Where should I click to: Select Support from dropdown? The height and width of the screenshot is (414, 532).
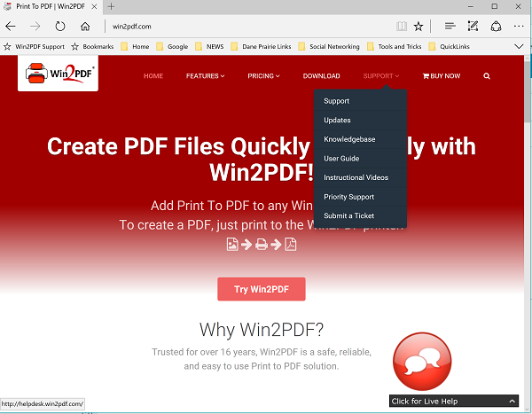point(360,101)
